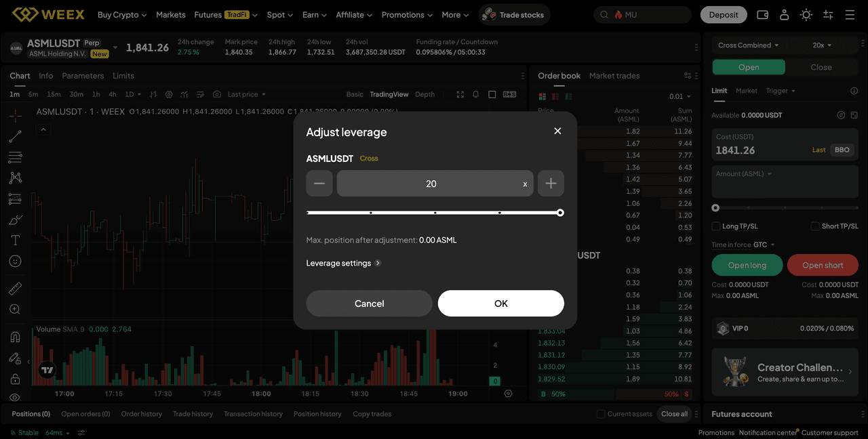Expand the Earn menu

click(x=315, y=15)
